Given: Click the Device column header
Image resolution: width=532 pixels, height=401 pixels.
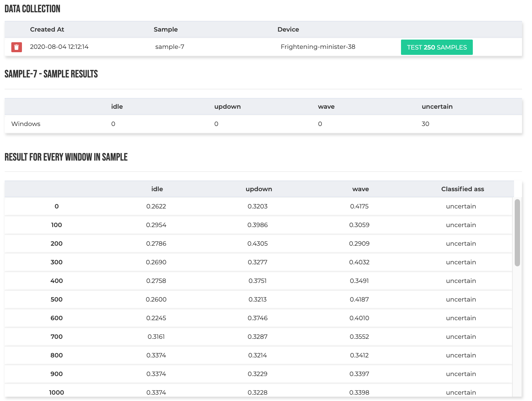Looking at the screenshot, I should (288, 29).
